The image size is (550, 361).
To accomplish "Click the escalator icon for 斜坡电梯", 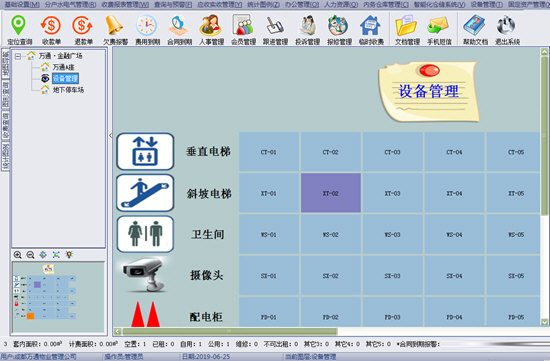I will point(145,193).
